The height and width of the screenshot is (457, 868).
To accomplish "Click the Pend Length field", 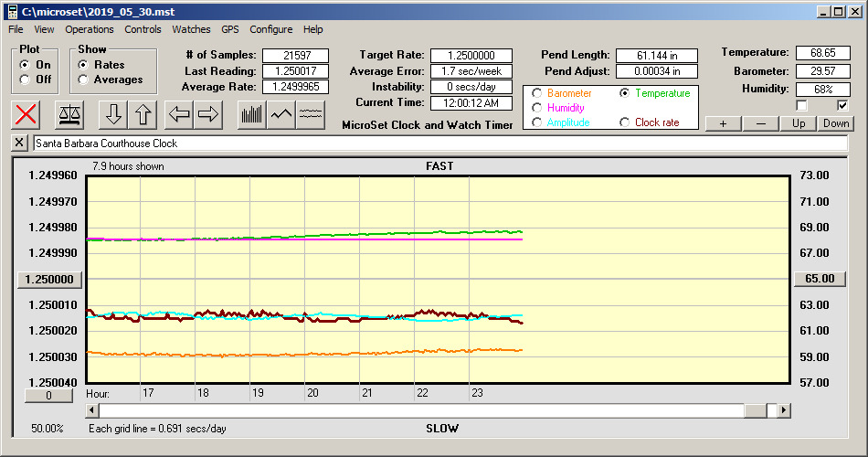I will 657,56.
